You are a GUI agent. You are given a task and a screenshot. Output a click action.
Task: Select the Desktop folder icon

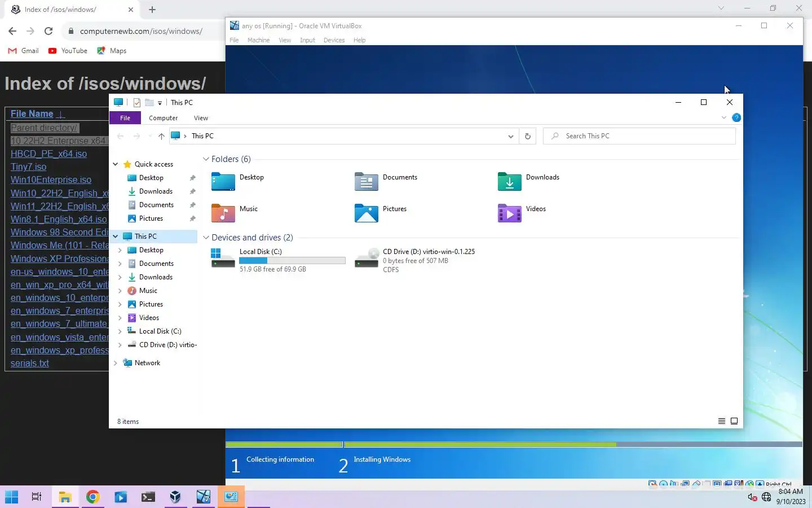(x=223, y=182)
